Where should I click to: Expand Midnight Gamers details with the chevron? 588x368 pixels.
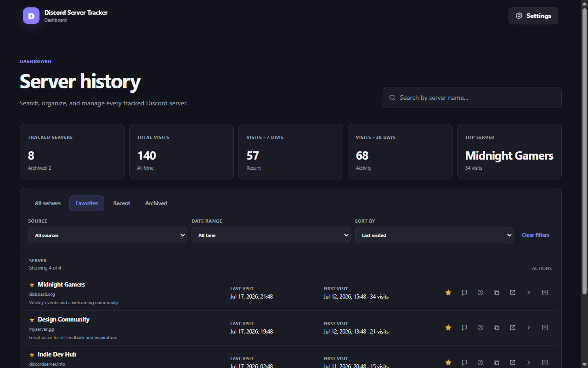(x=529, y=293)
